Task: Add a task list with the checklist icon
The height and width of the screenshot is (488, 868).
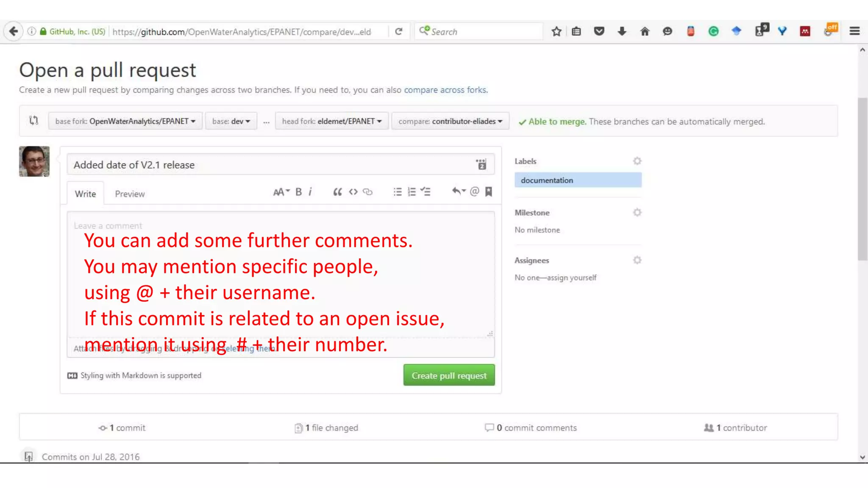Action: point(426,192)
